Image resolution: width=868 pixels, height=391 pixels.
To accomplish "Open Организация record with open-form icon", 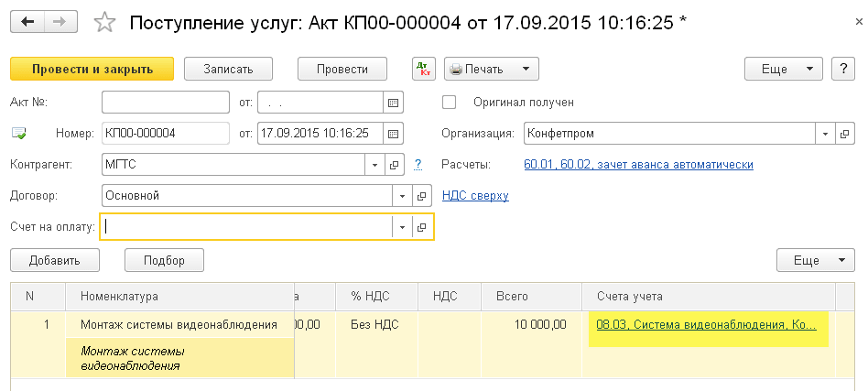I will coord(844,134).
